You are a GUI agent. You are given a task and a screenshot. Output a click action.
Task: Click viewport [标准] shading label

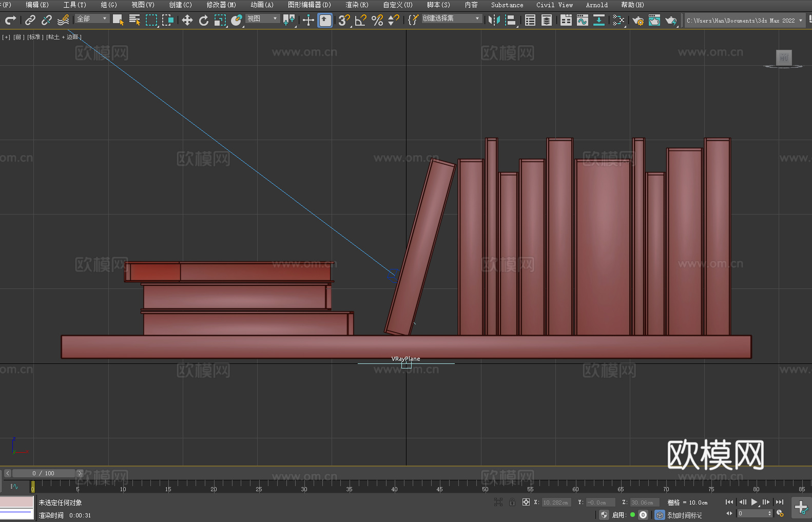coord(35,37)
